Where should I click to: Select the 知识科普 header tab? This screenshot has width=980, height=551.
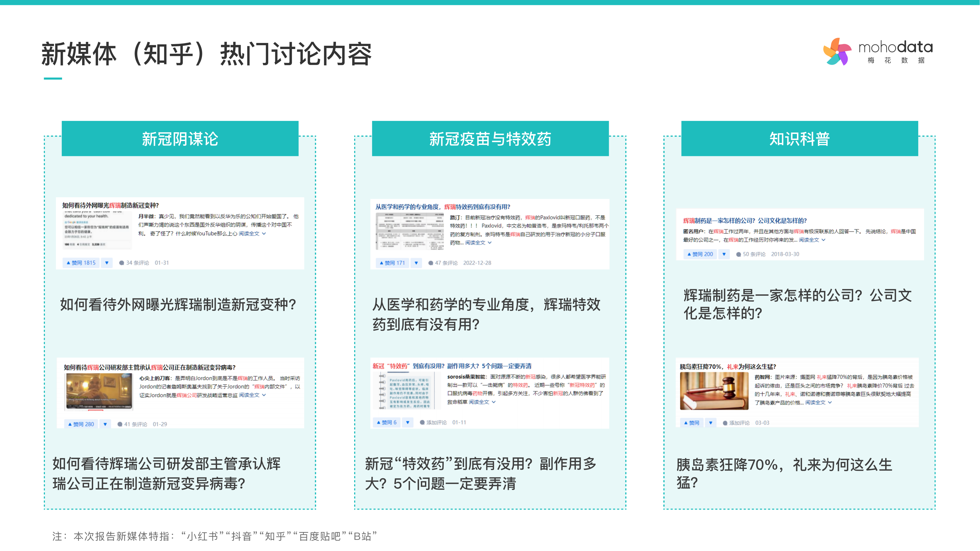(x=799, y=139)
